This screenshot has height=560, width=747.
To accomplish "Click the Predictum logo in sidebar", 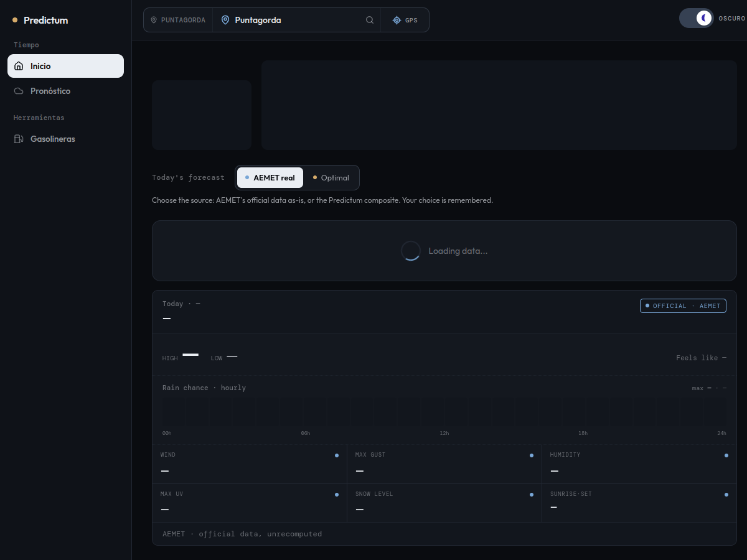I will click(40, 21).
